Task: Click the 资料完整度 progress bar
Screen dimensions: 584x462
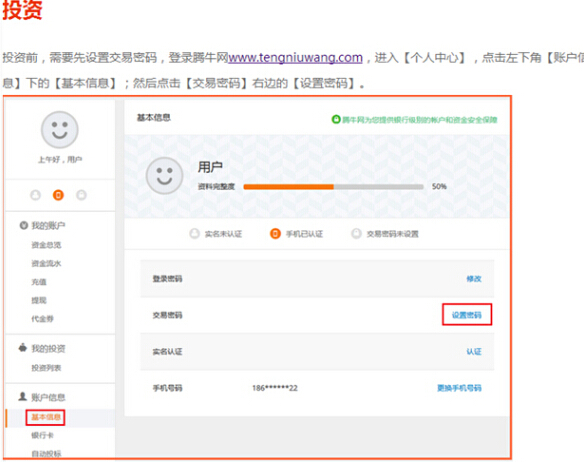Action: coord(333,187)
